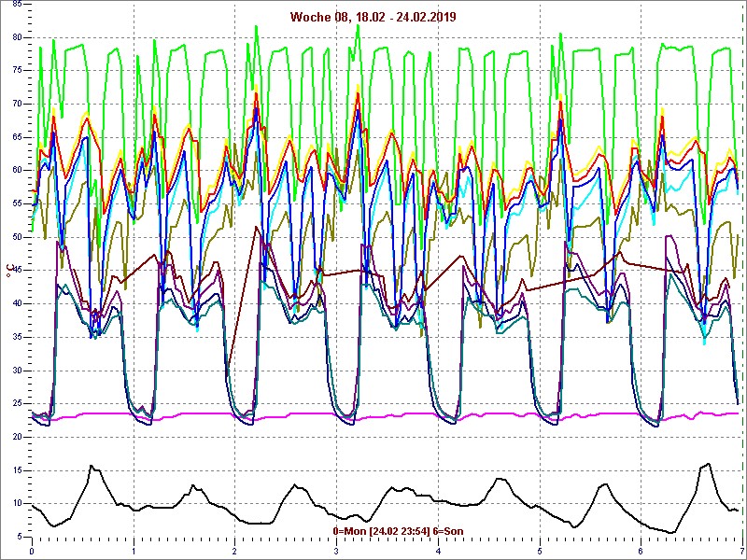The image size is (747, 560).
Task: Click the y-axis value 10
Action: pyautogui.click(x=16, y=504)
